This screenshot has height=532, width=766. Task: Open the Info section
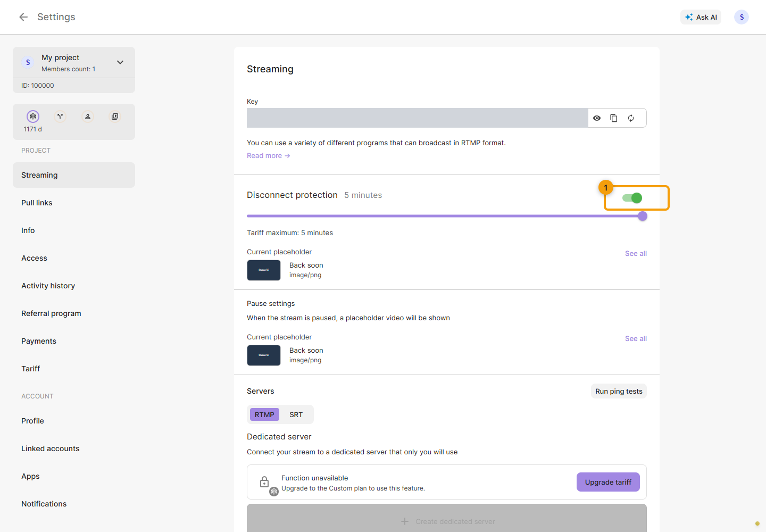74,230
